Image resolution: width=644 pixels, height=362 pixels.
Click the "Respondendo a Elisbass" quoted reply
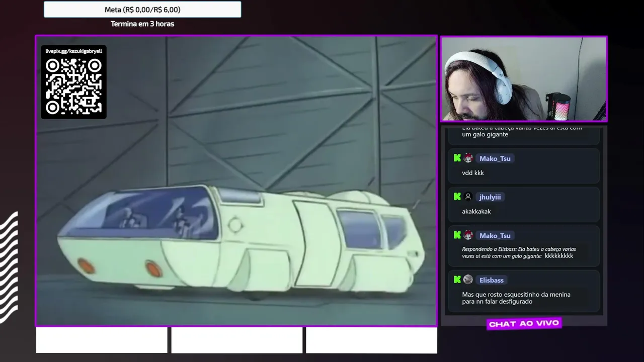pos(519,252)
